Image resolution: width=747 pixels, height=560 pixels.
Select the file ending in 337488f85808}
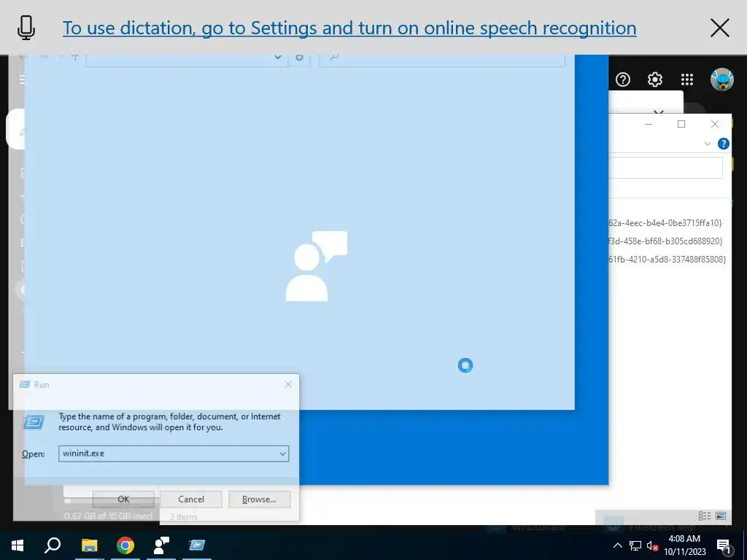coord(667,260)
